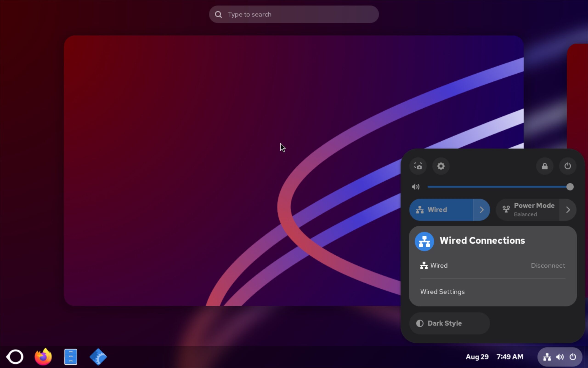Lock the screen with the padlock icon
Image resolution: width=588 pixels, height=368 pixels.
545,166
